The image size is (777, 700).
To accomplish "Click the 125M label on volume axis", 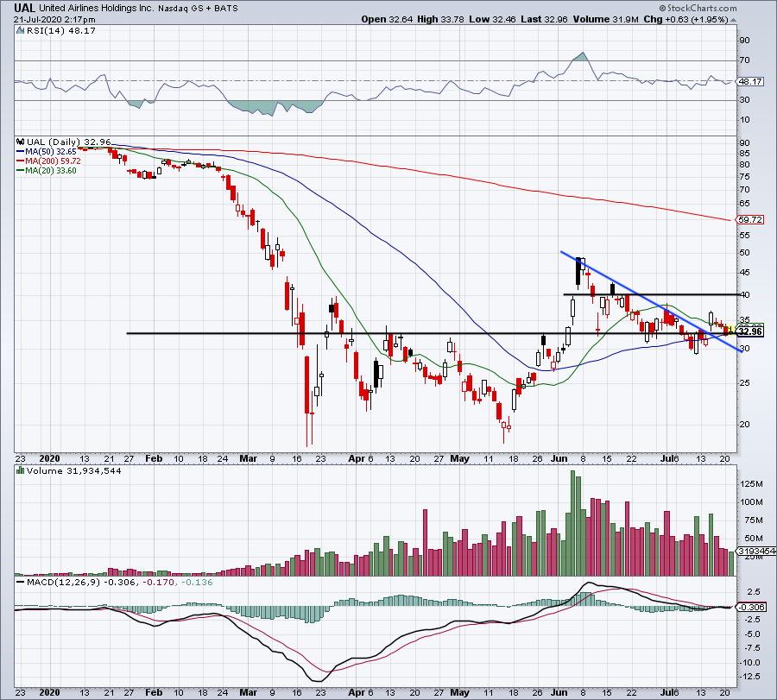I will [752, 483].
